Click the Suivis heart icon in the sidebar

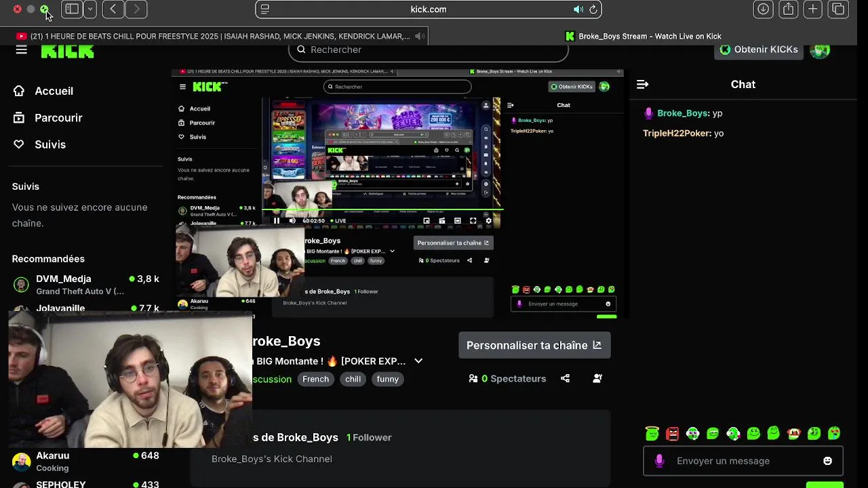(19, 144)
